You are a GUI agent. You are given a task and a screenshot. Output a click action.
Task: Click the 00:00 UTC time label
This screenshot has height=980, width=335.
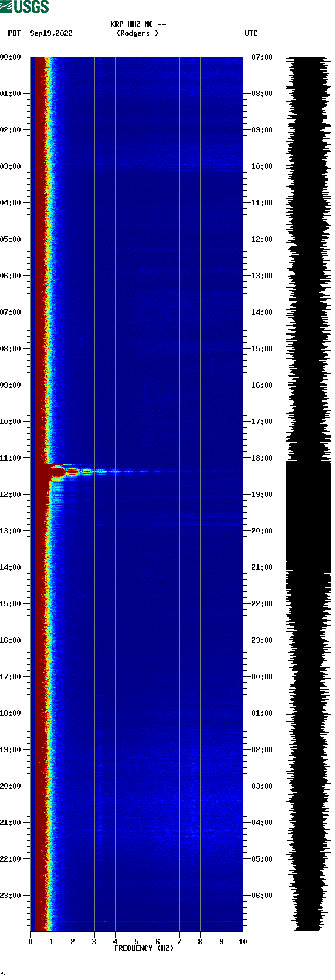[x=262, y=677]
